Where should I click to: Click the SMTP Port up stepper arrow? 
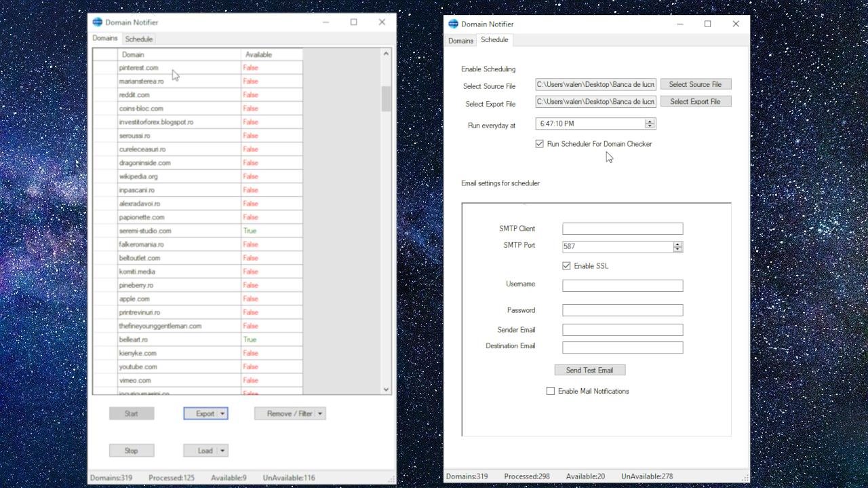pyautogui.click(x=677, y=244)
